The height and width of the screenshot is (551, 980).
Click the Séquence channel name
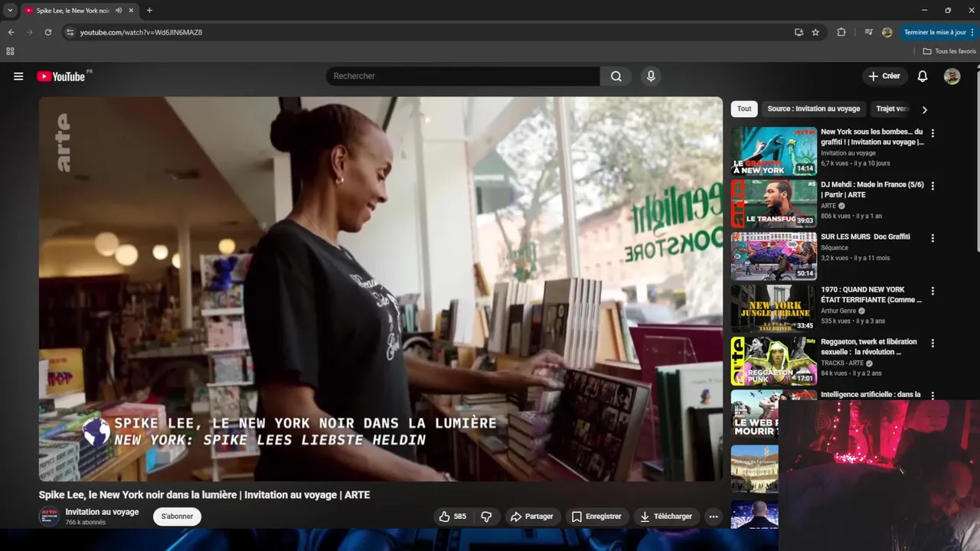point(835,248)
